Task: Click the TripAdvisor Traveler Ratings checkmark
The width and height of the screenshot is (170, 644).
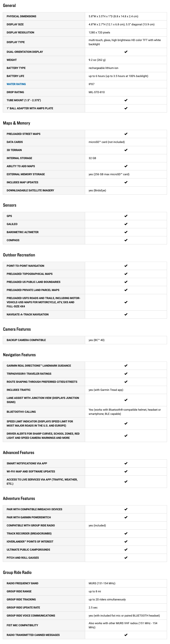Action: pos(126,374)
